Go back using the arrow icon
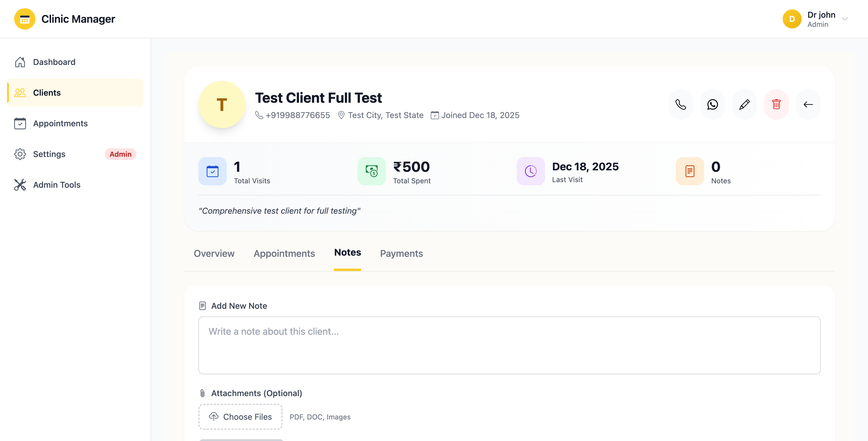The width and height of the screenshot is (868, 441). [x=808, y=104]
